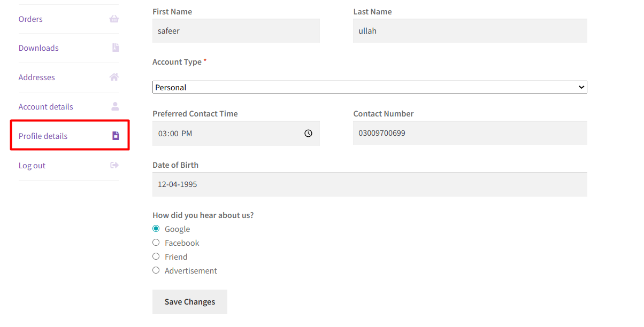Click the Log out arrow icon
Screen dimensions: 644x327
pos(114,165)
